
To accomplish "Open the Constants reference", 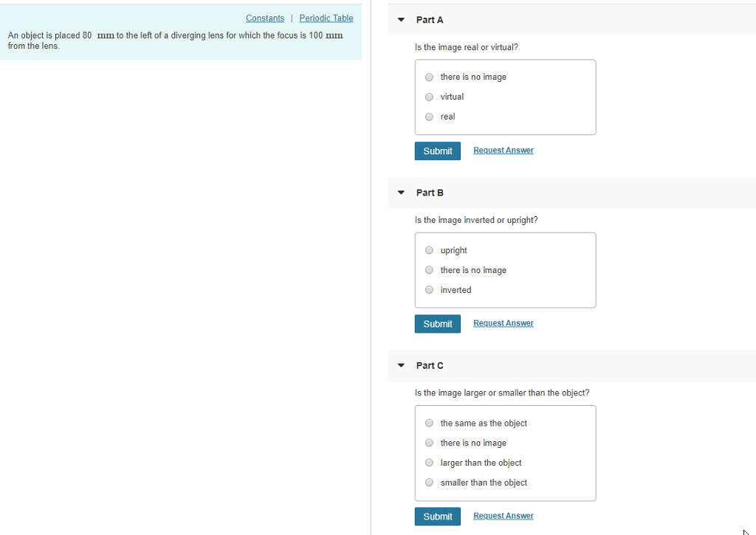I will point(264,18).
